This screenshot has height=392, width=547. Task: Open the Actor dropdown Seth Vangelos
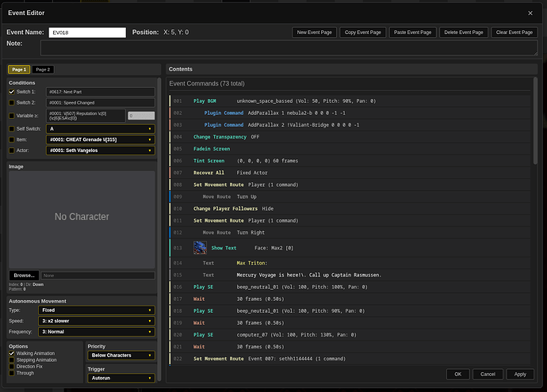[x=101, y=150]
